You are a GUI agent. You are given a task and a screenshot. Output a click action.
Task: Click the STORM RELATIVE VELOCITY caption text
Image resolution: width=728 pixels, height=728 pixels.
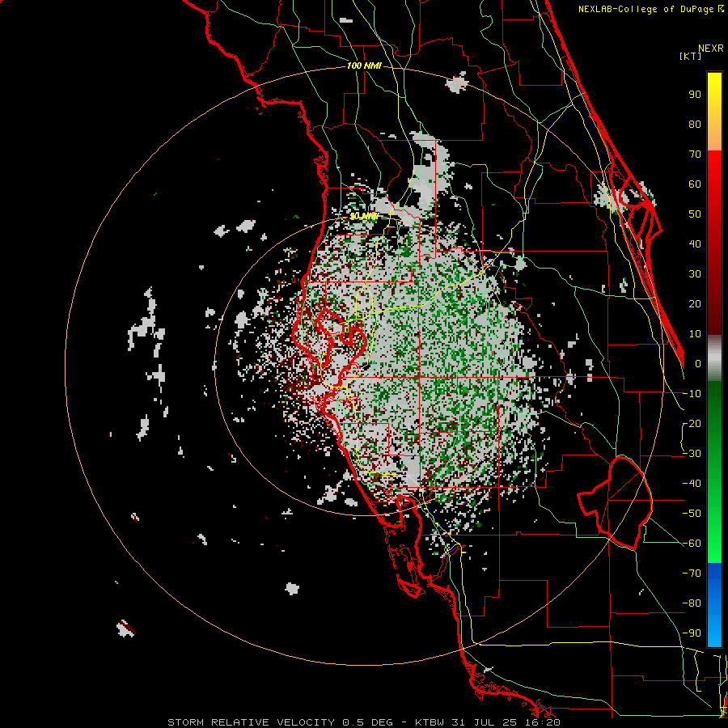[x=251, y=722]
